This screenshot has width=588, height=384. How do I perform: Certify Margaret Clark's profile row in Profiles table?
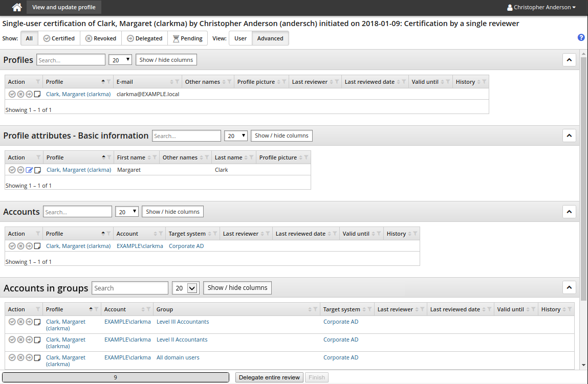coord(12,94)
